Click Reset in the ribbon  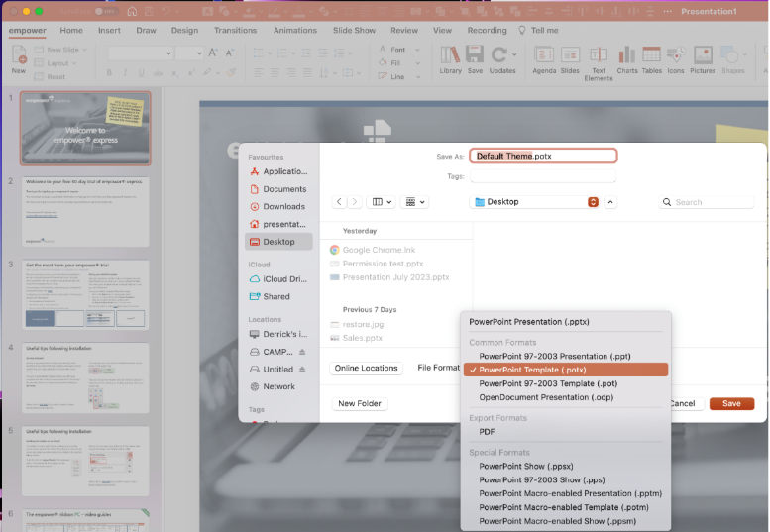click(50, 77)
